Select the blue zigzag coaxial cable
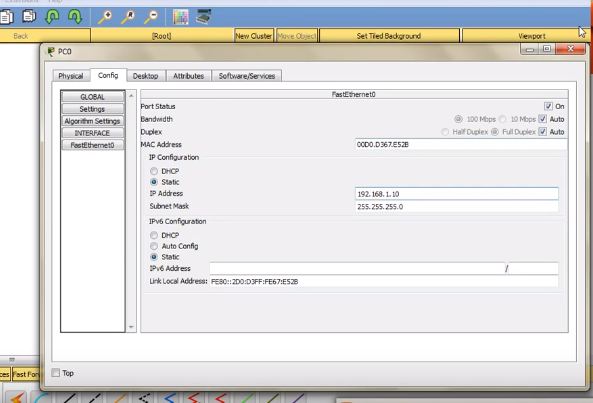This screenshot has width=593, height=403. [x=169, y=398]
